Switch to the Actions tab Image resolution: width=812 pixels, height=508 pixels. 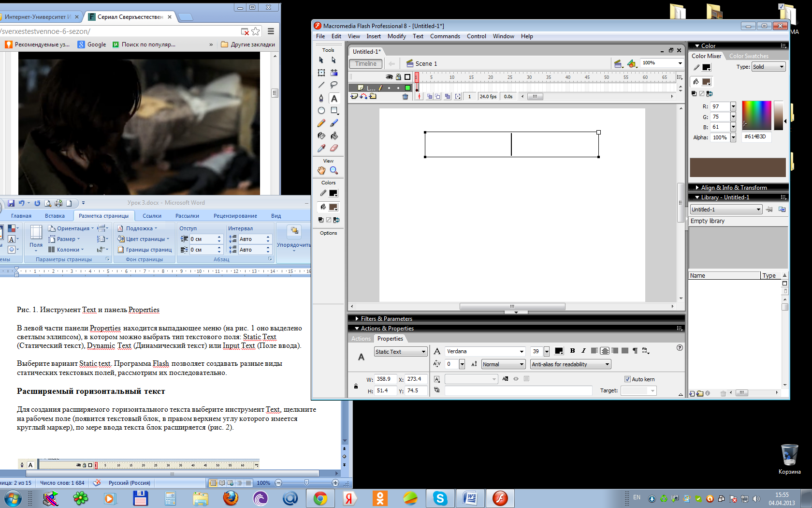(x=361, y=339)
